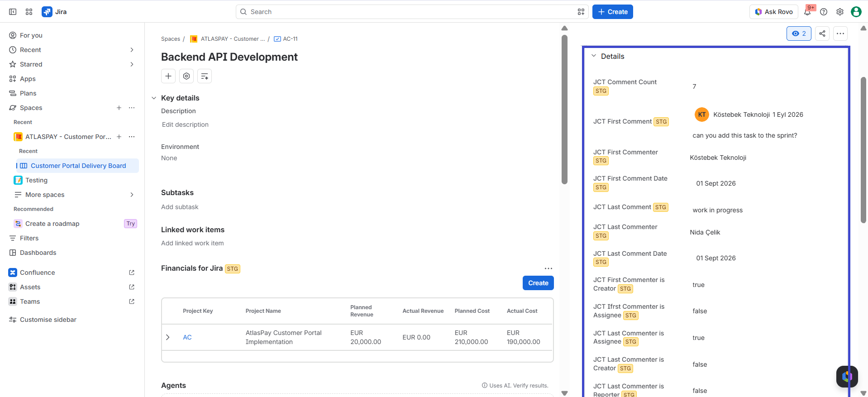
Task: Click the plus icon below the title
Action: [168, 76]
